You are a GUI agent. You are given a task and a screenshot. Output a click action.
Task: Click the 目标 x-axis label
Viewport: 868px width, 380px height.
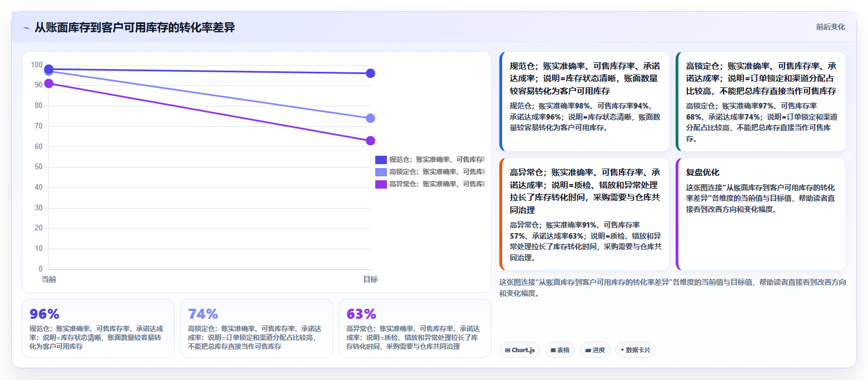coord(370,279)
